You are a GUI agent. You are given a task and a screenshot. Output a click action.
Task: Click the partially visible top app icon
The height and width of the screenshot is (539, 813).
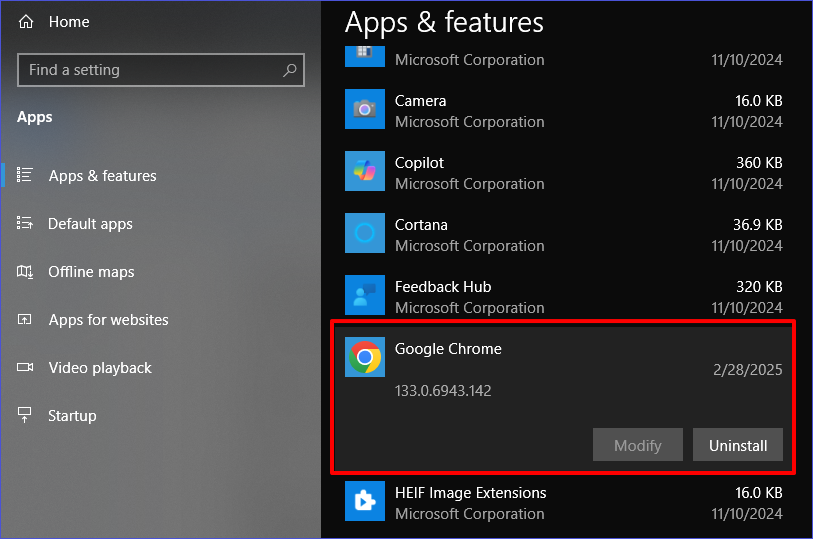365,56
